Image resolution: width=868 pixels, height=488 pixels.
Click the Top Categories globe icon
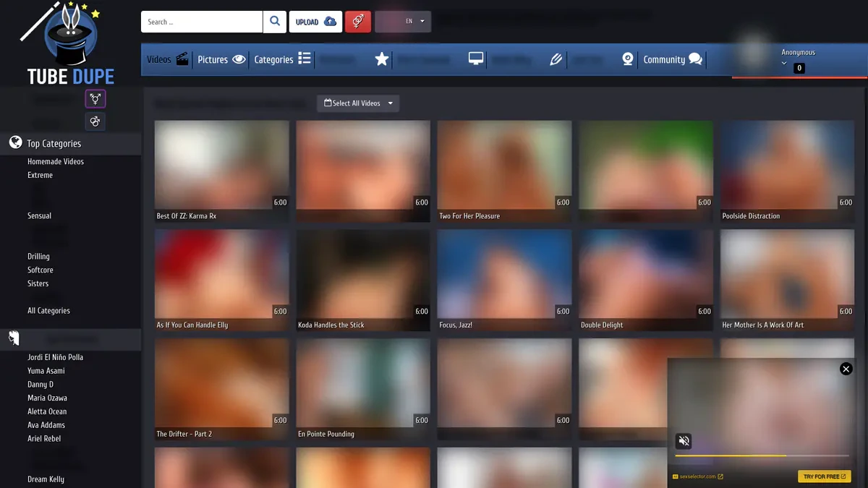[15, 142]
